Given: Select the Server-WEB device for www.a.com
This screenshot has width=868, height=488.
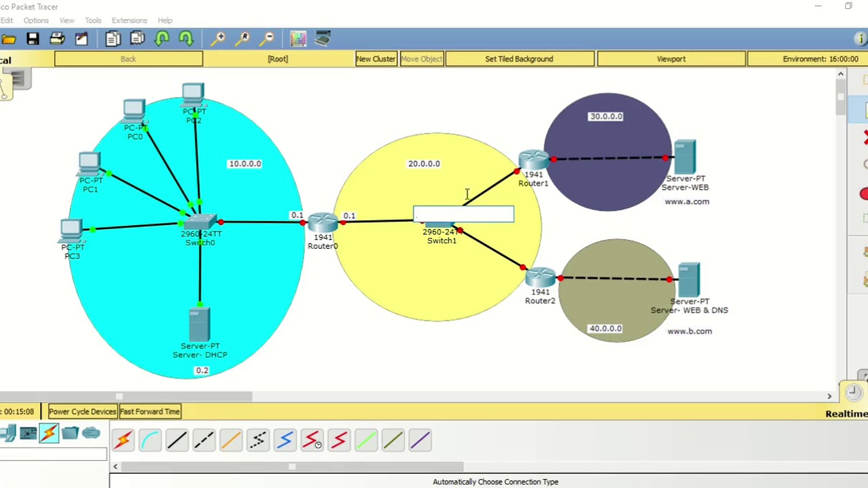Looking at the screenshot, I should tap(685, 157).
